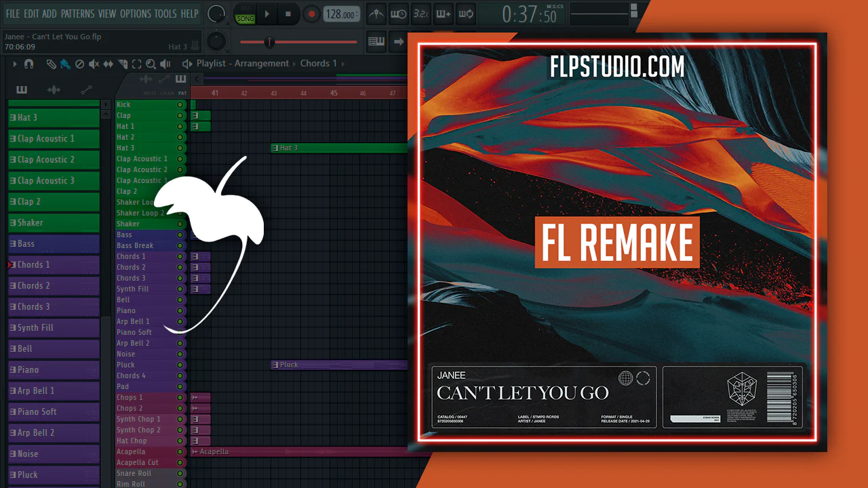Mute the Hat 1 track

click(x=180, y=126)
